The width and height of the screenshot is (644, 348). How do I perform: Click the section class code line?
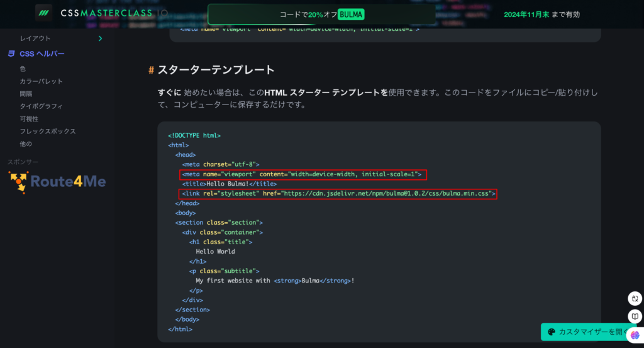point(219,222)
